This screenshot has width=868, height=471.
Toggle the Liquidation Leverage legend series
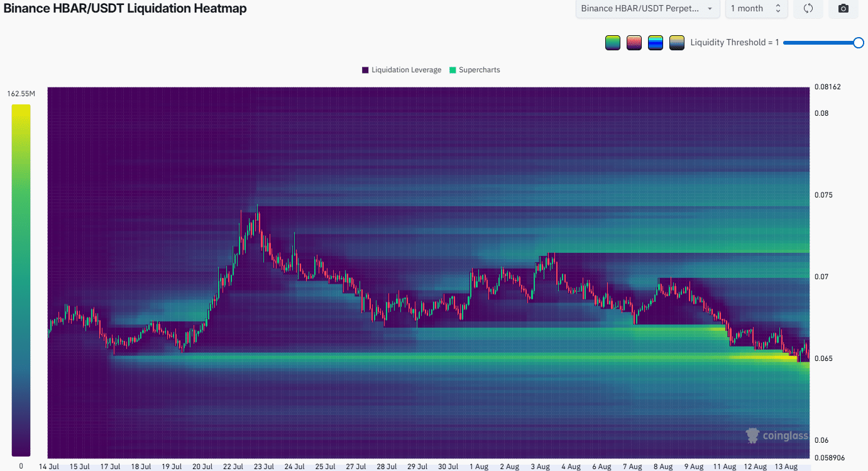402,70
